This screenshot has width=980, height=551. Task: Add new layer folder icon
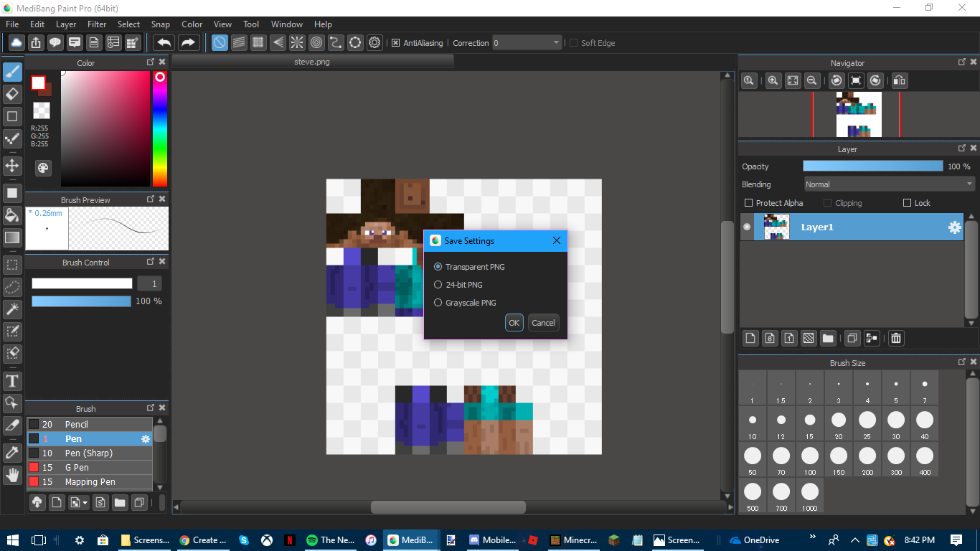tap(828, 338)
